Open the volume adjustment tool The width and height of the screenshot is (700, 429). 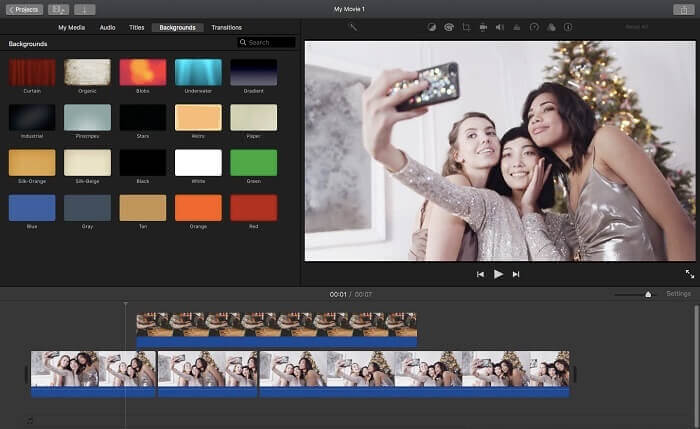[x=500, y=27]
